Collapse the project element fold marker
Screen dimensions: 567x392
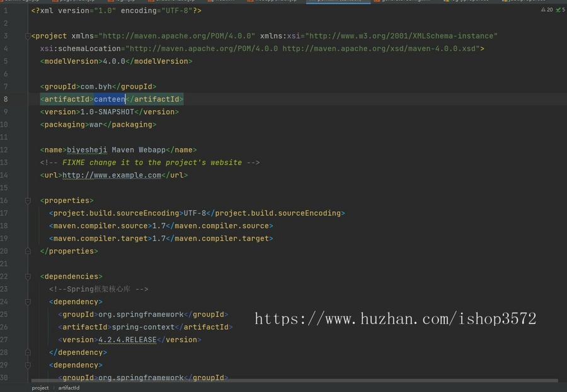point(28,36)
